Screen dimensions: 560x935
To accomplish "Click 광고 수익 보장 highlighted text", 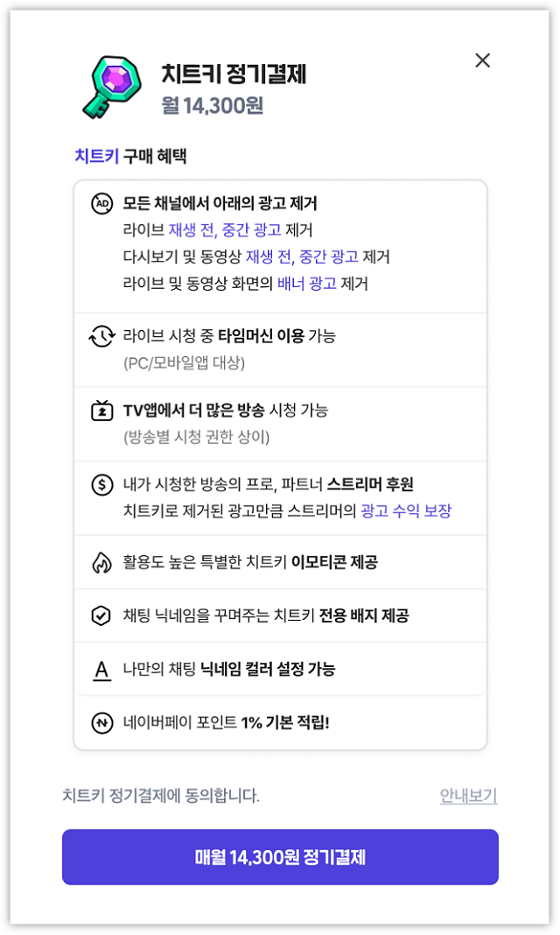I will tap(406, 511).
